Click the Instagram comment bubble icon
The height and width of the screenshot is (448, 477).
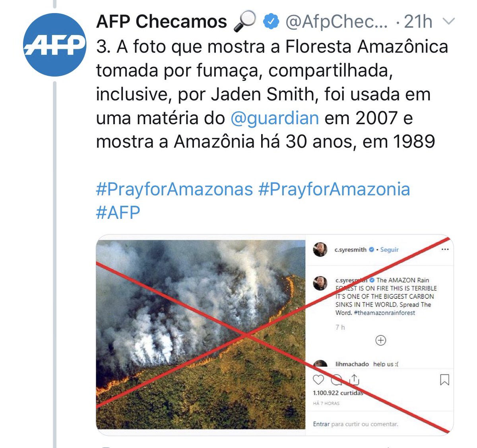pyautogui.click(x=337, y=380)
